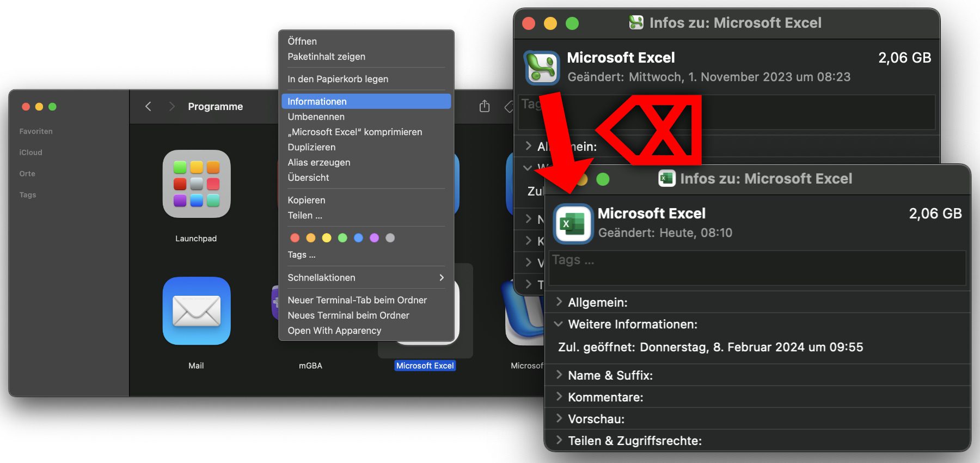
Task: Click the green Excel icon in front info window
Action: coord(573,223)
